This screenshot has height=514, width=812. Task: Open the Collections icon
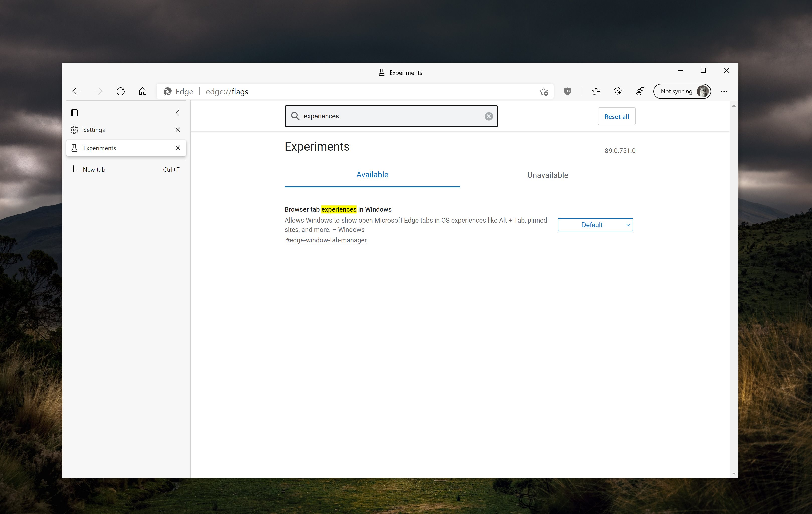coord(618,91)
